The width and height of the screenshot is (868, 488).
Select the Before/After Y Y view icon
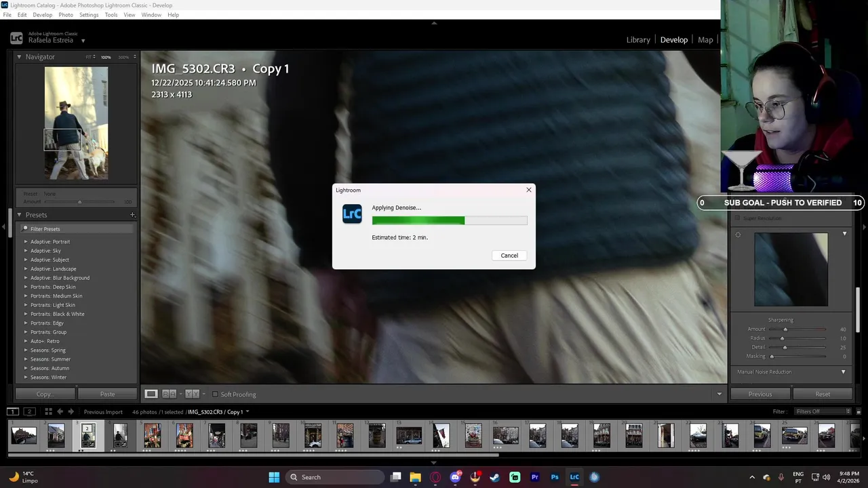(192, 394)
